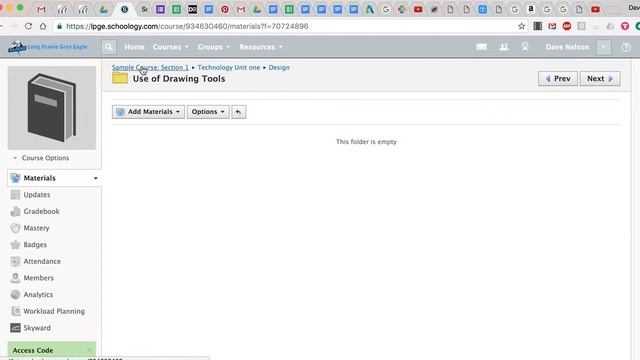Viewport: 640px width, 360px height.
Task: Go to previous folder with Prev button
Action: (558, 79)
